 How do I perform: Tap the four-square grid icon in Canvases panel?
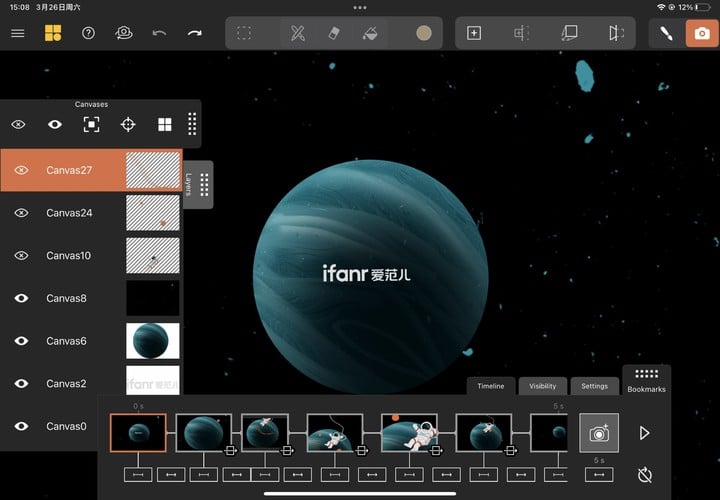click(165, 124)
